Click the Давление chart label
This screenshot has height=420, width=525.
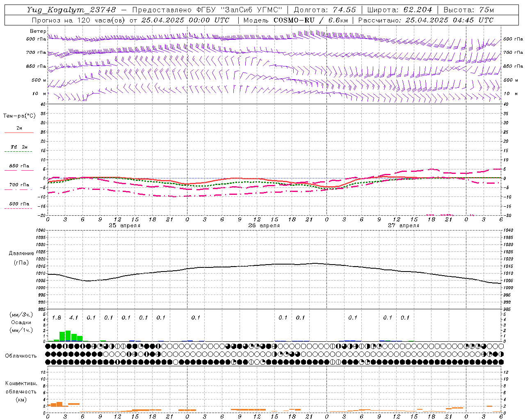point(21,253)
